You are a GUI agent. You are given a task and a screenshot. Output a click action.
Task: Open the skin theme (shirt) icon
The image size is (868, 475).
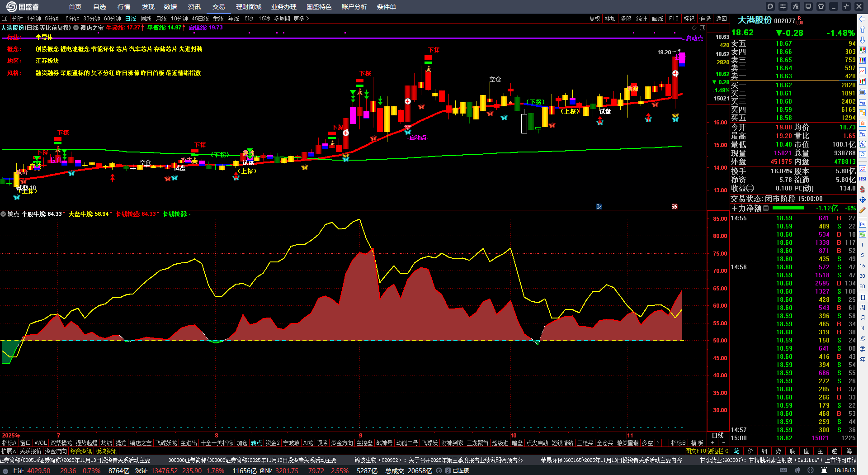point(821,6)
